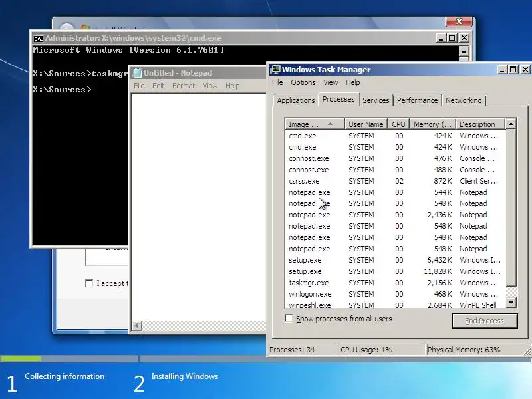Screen dimensions: 532x399
Task: Open Notepad Format menu
Action: [184, 86]
